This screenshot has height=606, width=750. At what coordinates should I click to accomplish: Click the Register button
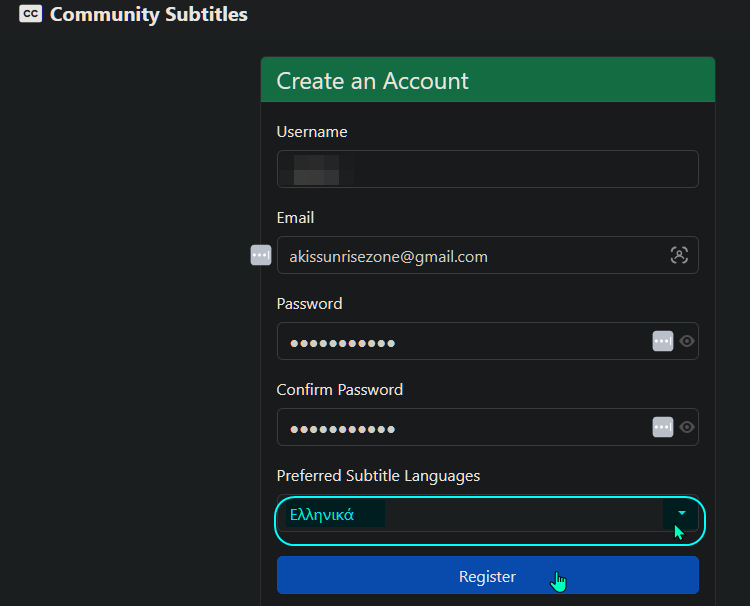[487, 576]
